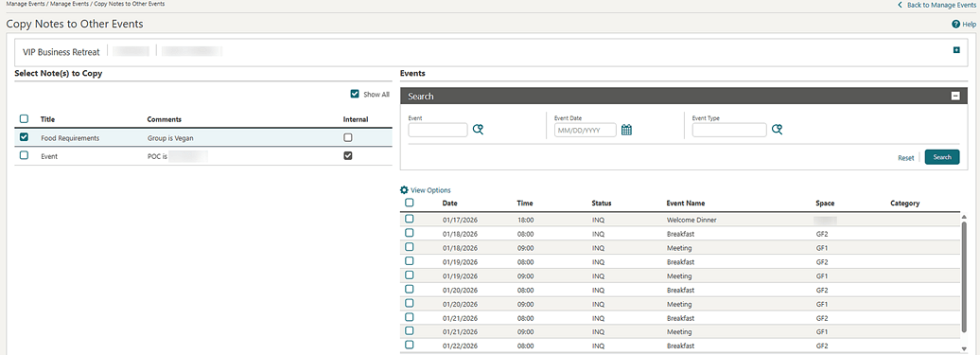Select the Event note checkbox

pyautogui.click(x=24, y=155)
